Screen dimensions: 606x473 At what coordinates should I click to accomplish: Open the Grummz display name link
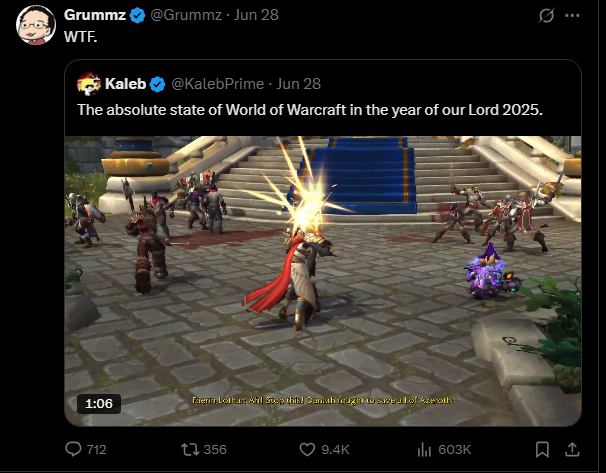click(x=95, y=15)
